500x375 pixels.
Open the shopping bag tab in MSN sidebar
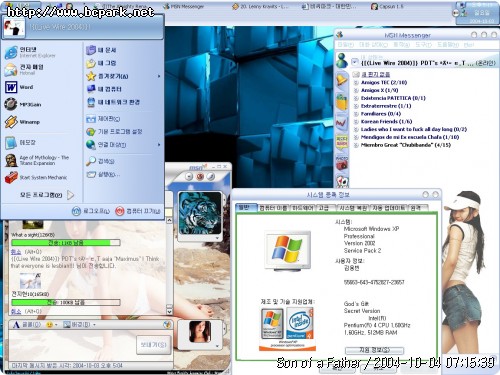pos(342,102)
